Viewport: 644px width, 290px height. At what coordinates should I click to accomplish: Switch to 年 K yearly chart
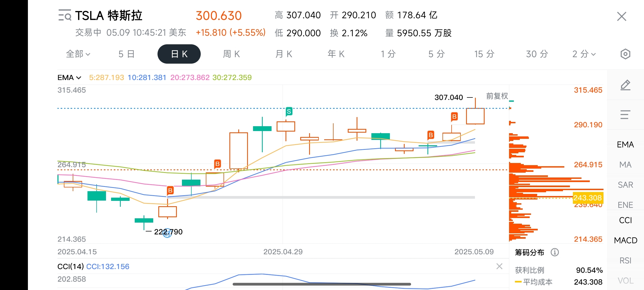(336, 54)
